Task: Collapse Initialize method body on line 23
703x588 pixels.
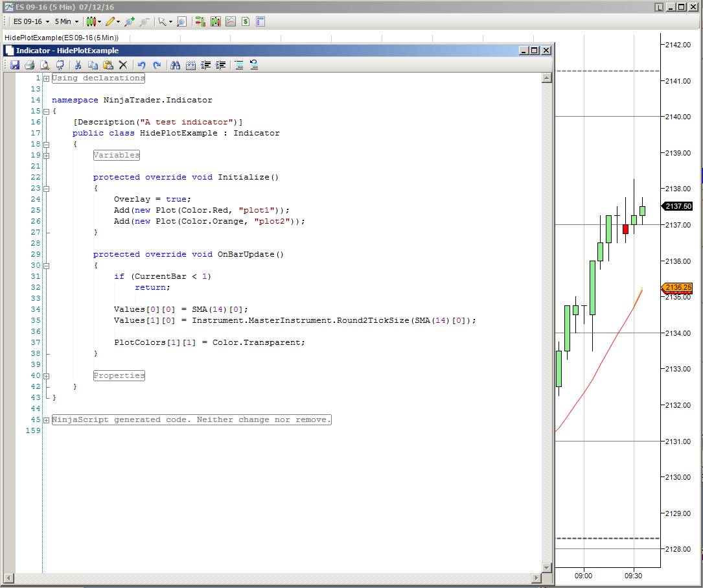Action: click(46, 189)
